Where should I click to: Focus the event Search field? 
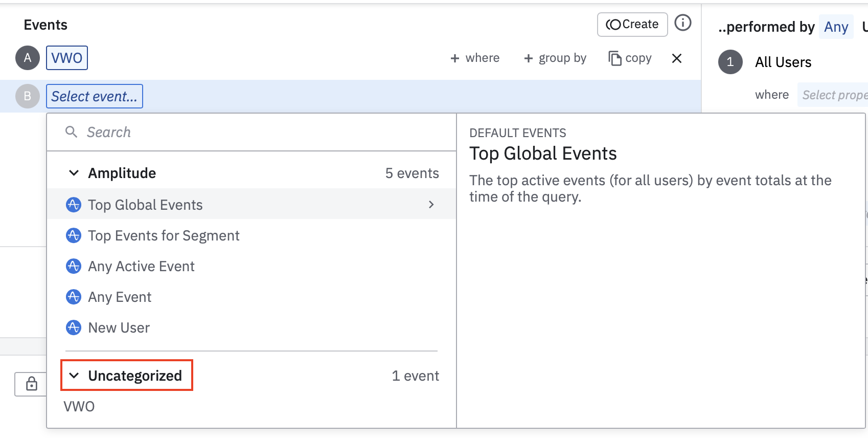[252, 133]
